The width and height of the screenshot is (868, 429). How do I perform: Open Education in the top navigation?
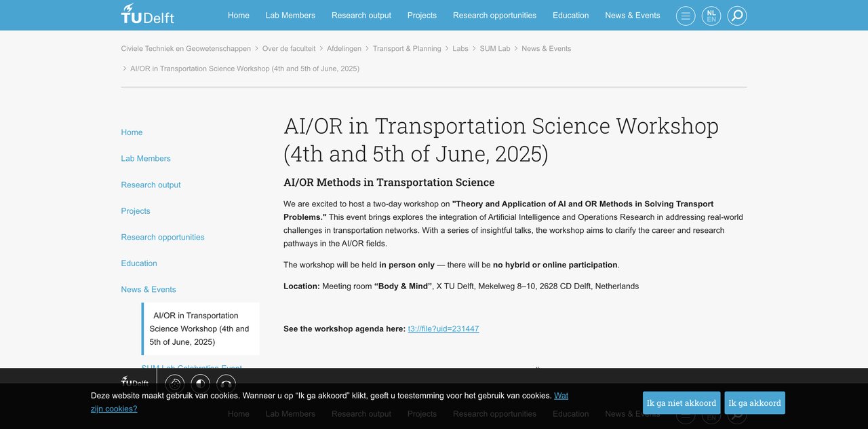[571, 15]
